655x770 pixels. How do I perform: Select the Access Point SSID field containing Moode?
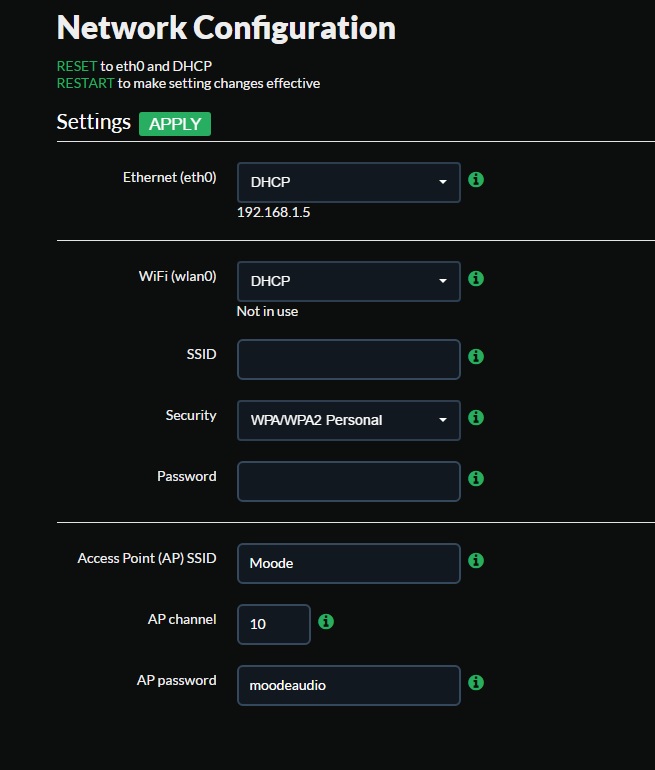(x=349, y=563)
